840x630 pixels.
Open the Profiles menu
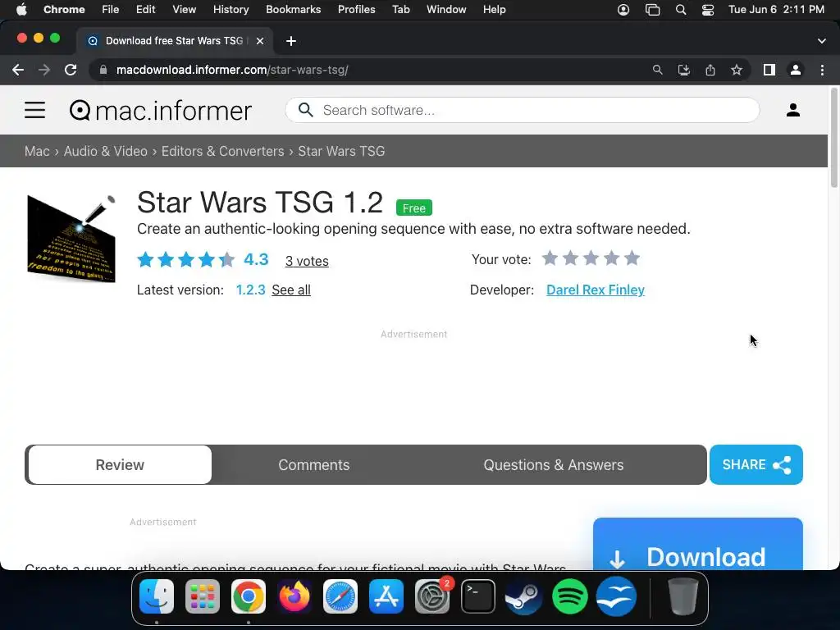tap(356, 10)
